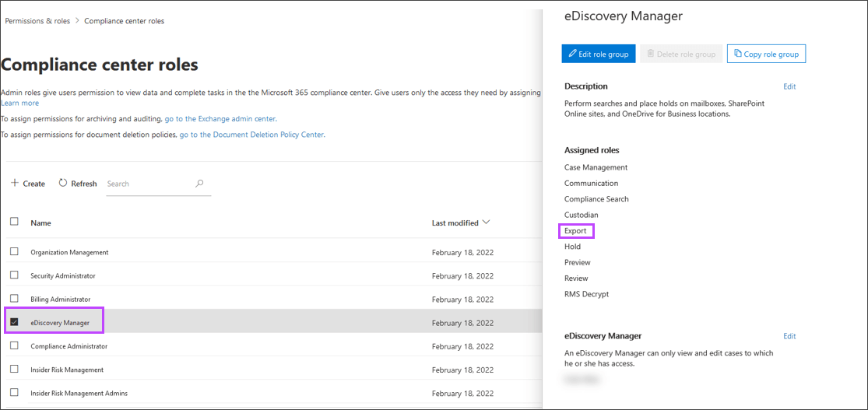Viewport: 868px width, 410px height.
Task: Click Edit next to Description
Action: (x=789, y=86)
